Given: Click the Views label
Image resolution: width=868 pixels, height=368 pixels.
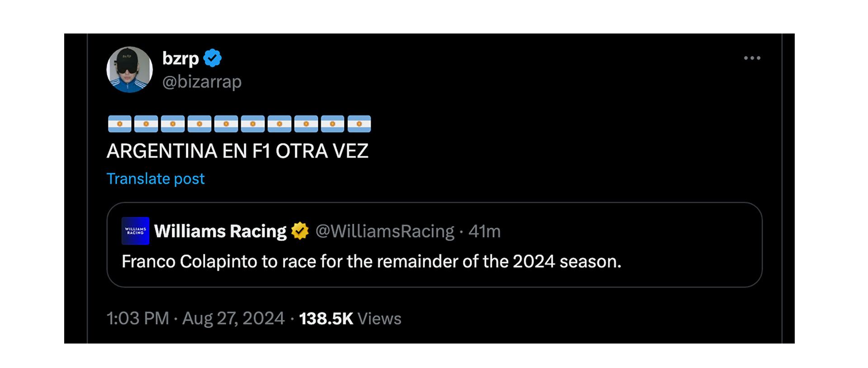Looking at the screenshot, I should (379, 318).
